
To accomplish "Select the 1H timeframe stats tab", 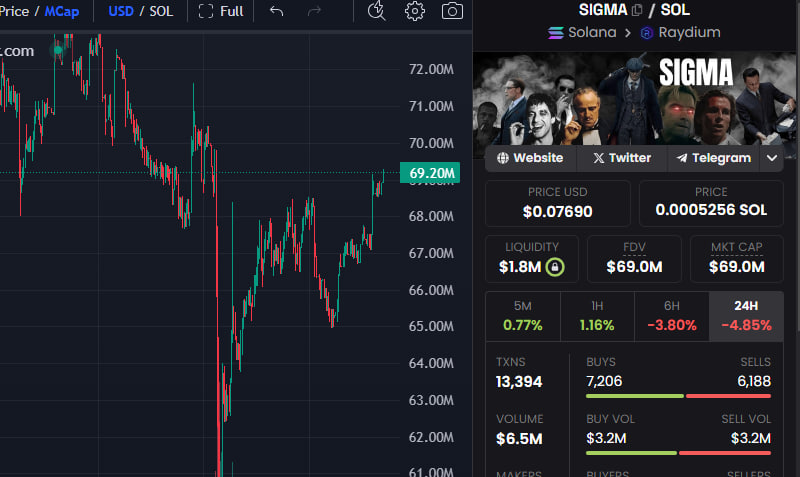I will [x=597, y=317].
